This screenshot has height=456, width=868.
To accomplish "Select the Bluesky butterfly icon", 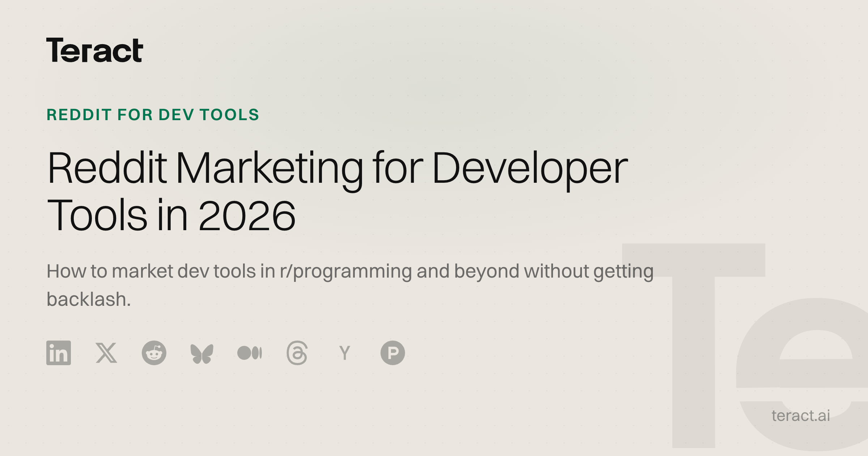I will pos(202,354).
